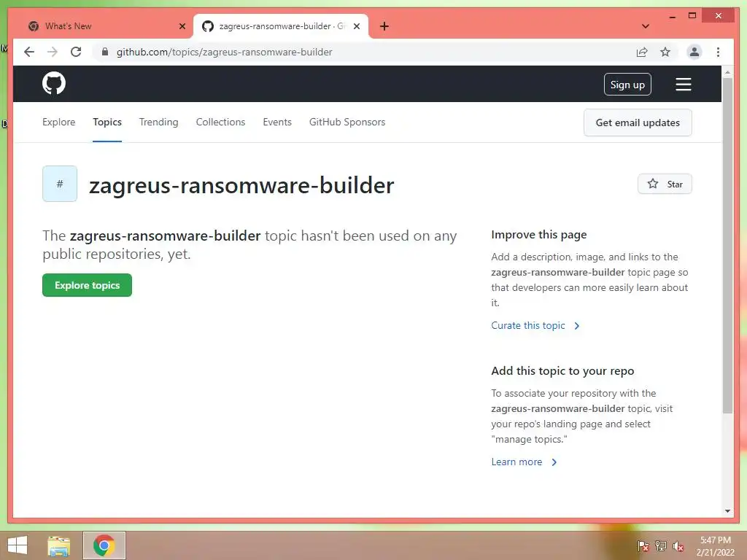Viewport: 747px width, 560px height.
Task: Click the muted volume tray icon
Action: point(678,546)
